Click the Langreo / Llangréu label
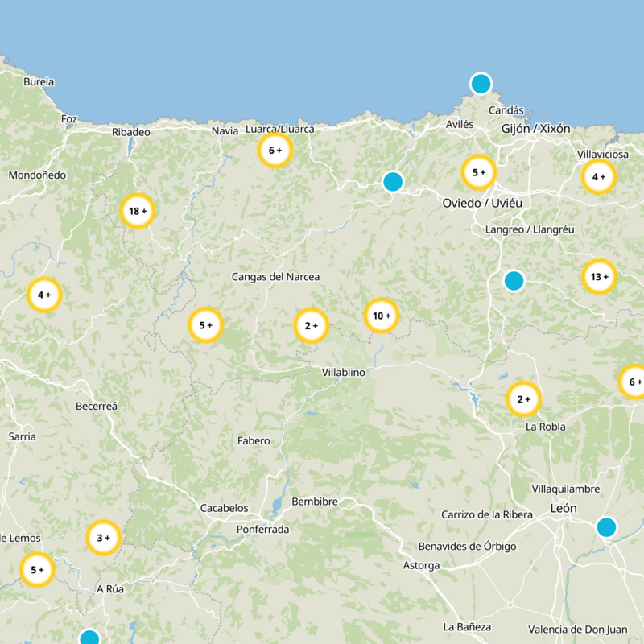The height and width of the screenshot is (644, 644). pyautogui.click(x=530, y=229)
